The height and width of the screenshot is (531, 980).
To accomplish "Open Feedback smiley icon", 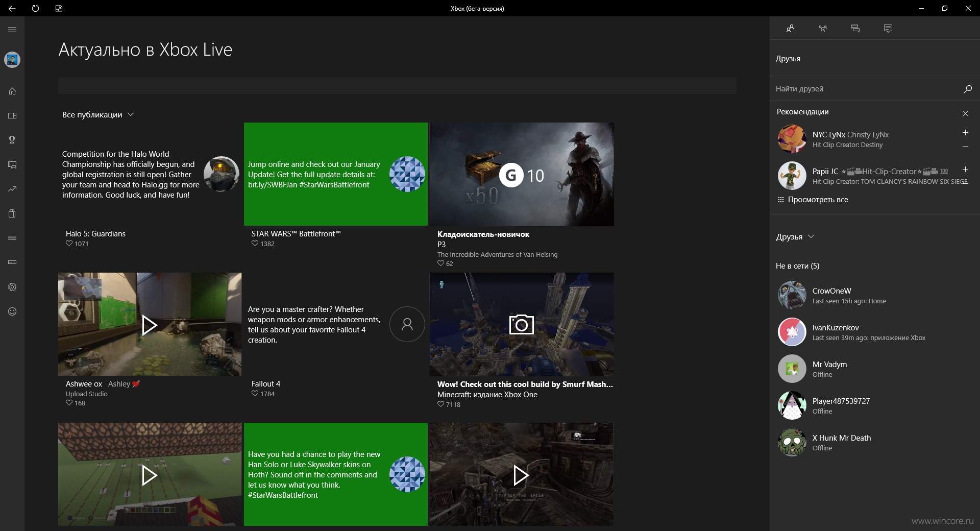I will pyautogui.click(x=12, y=311).
